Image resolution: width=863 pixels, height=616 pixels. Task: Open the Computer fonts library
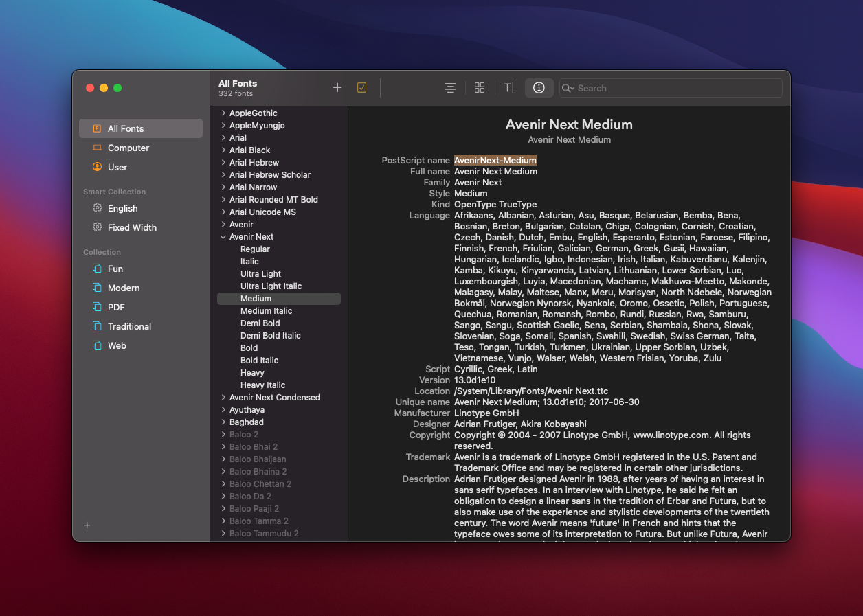[128, 148]
